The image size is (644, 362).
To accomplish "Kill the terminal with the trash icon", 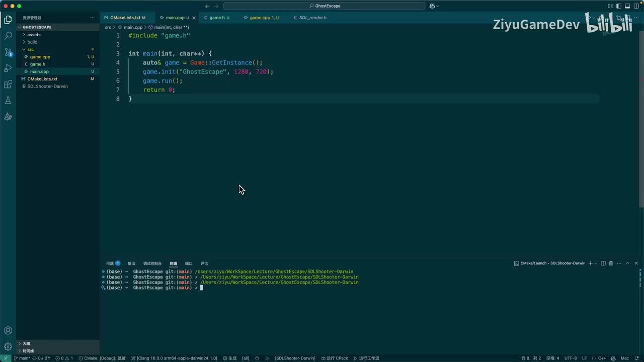I will (611, 263).
